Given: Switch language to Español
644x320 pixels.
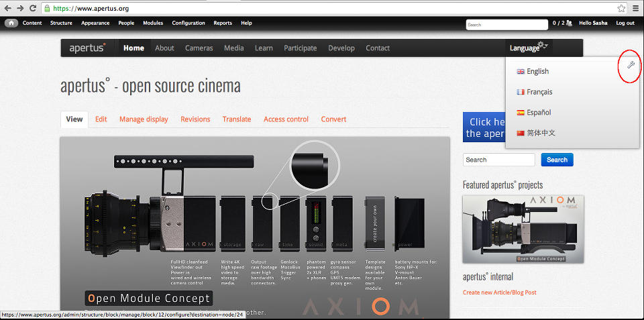Looking at the screenshot, I should tap(539, 113).
